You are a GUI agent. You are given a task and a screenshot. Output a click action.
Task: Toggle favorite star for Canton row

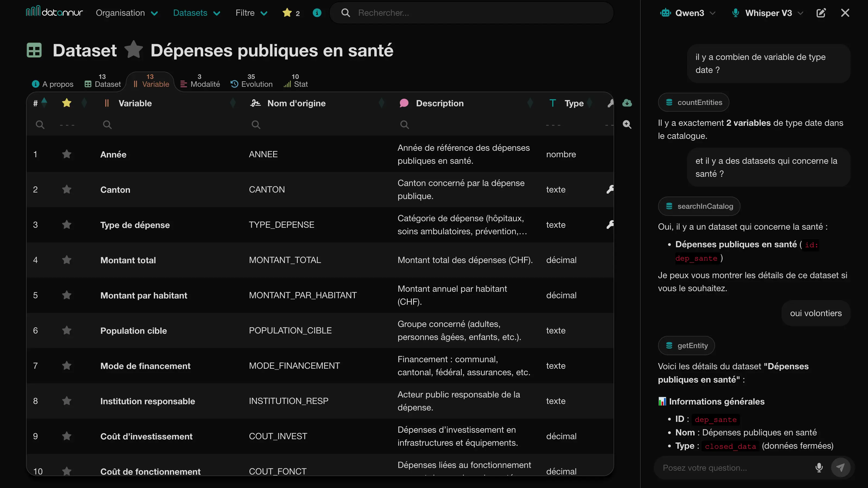tap(67, 189)
